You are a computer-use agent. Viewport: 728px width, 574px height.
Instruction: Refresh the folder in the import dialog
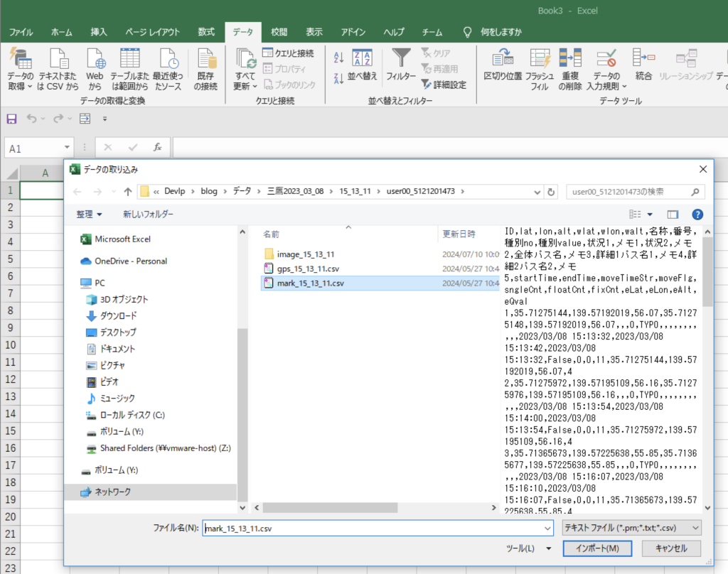(x=551, y=192)
